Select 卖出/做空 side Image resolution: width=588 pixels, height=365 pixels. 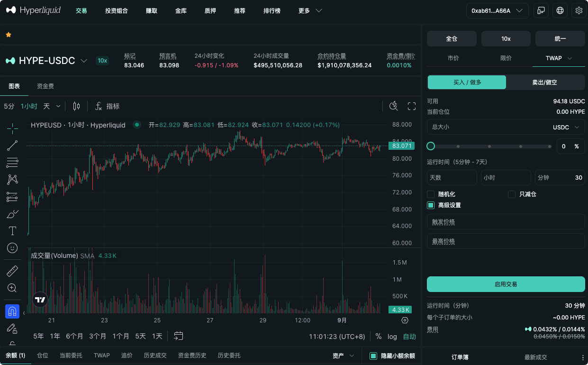pyautogui.click(x=544, y=82)
